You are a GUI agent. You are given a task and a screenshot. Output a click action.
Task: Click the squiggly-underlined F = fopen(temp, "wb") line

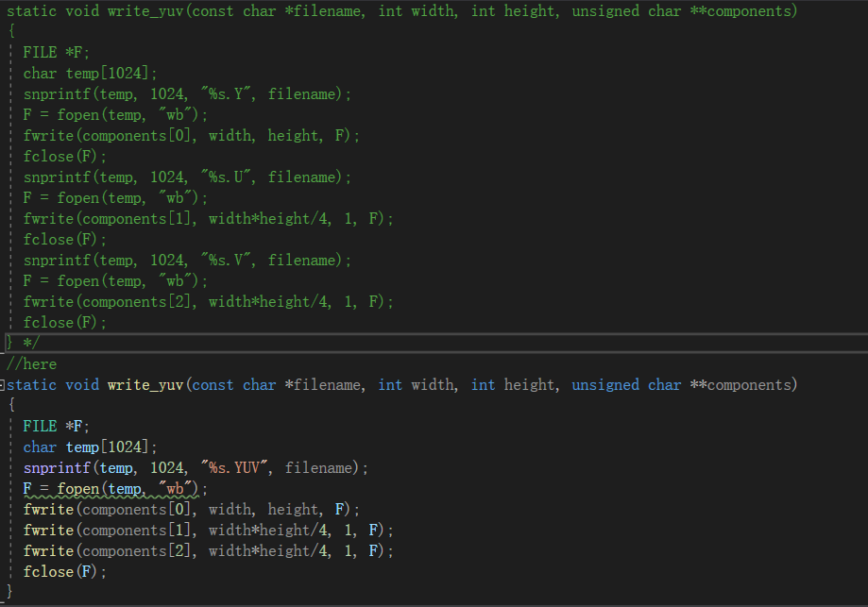tap(115, 489)
